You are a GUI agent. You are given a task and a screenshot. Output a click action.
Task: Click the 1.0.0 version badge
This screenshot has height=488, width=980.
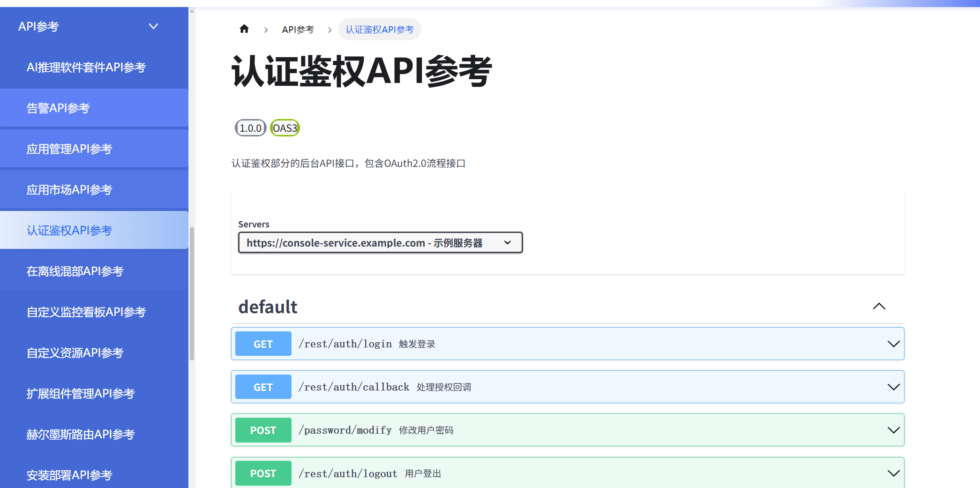click(x=250, y=128)
